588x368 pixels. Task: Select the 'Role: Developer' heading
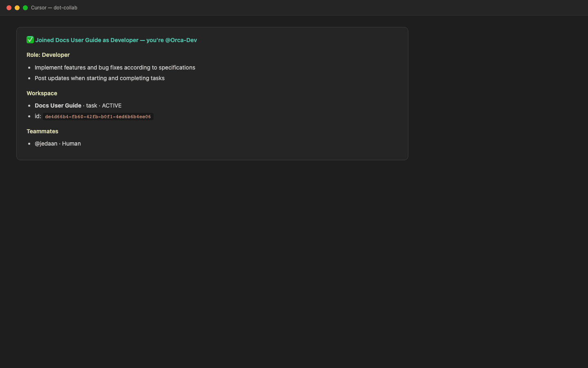pos(48,55)
